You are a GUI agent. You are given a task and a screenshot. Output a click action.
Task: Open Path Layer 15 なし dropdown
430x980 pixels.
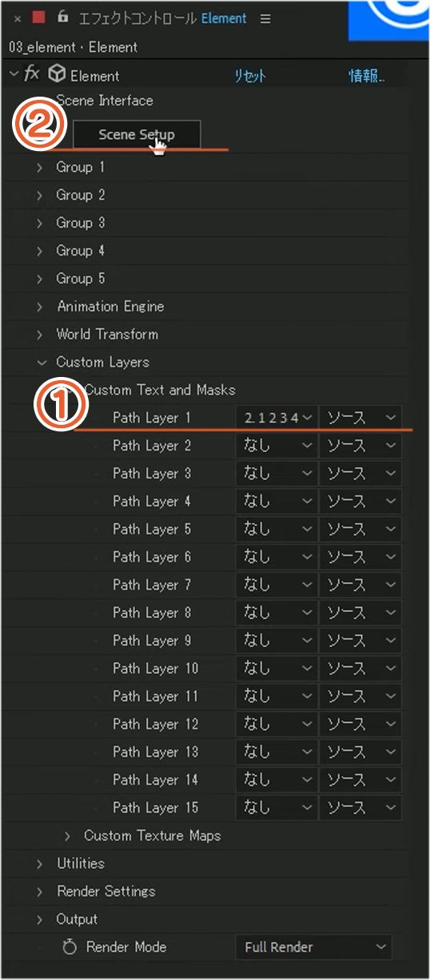point(277,807)
